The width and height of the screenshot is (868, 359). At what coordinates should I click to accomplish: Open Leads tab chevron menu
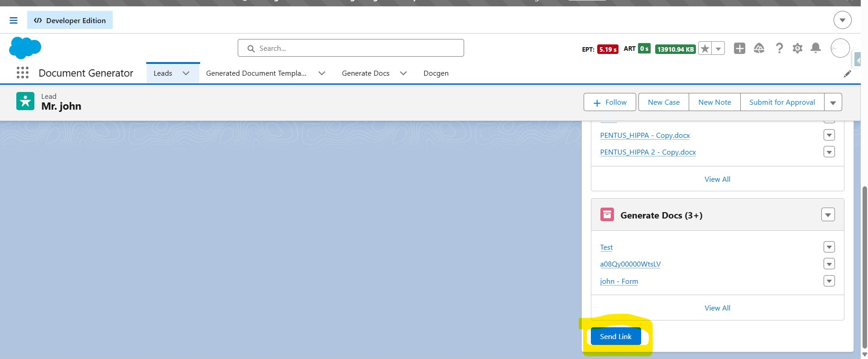tap(186, 73)
